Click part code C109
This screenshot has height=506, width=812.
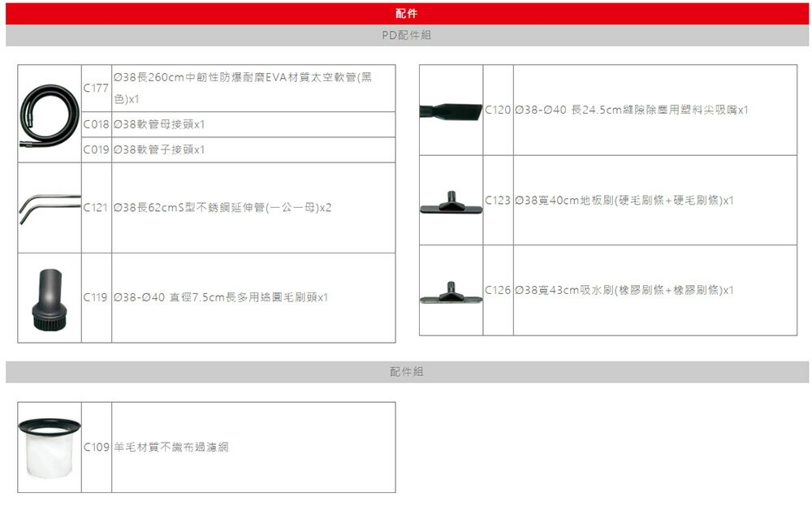96,447
